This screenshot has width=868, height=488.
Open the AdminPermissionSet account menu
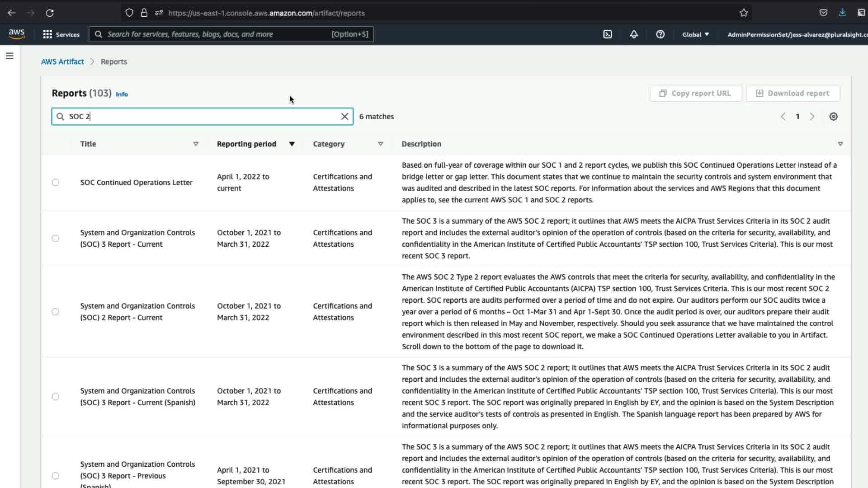click(797, 34)
